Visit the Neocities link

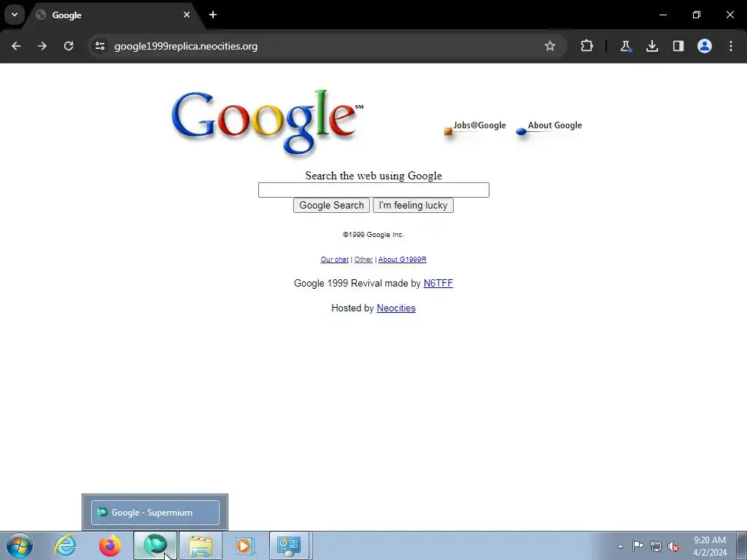click(x=396, y=308)
